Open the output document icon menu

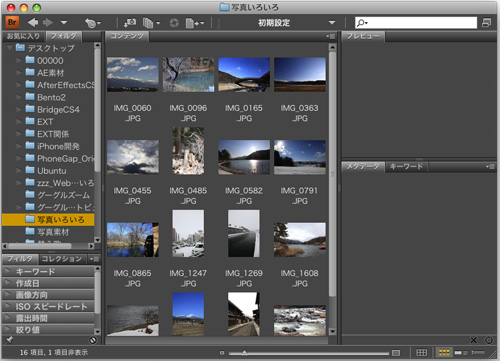(x=195, y=23)
